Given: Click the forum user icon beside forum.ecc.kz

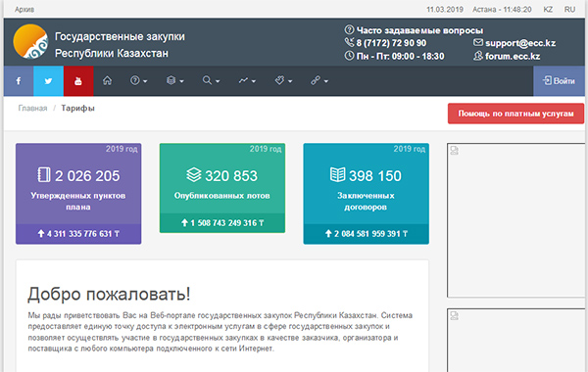Looking at the screenshot, I should 478,56.
